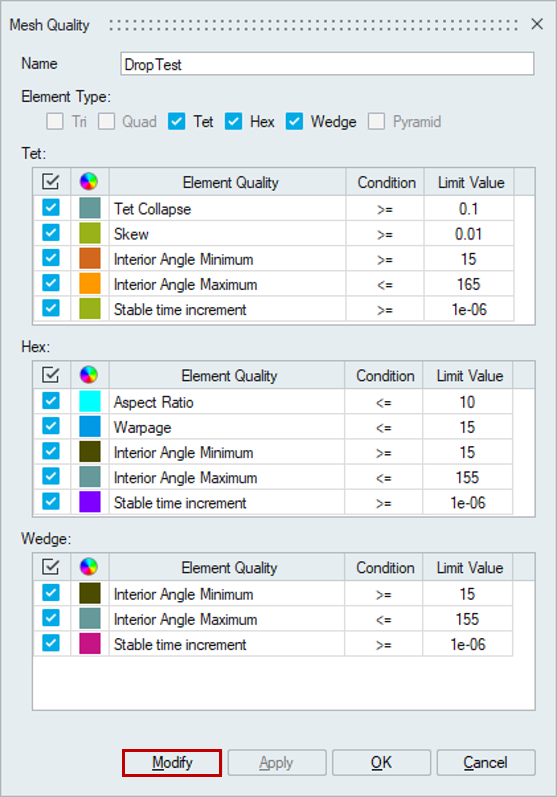Disable the Wedge element type checkbox
This screenshot has height=797, width=557.
(294, 121)
